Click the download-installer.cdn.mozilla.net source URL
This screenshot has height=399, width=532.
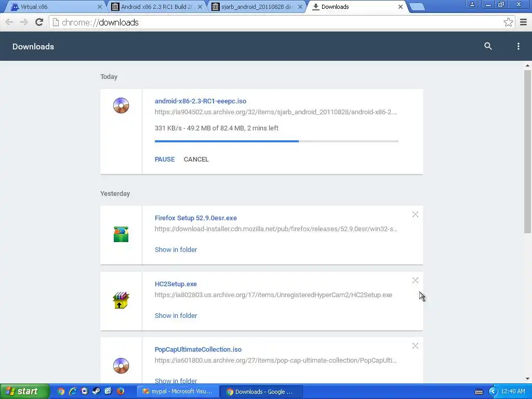click(276, 229)
